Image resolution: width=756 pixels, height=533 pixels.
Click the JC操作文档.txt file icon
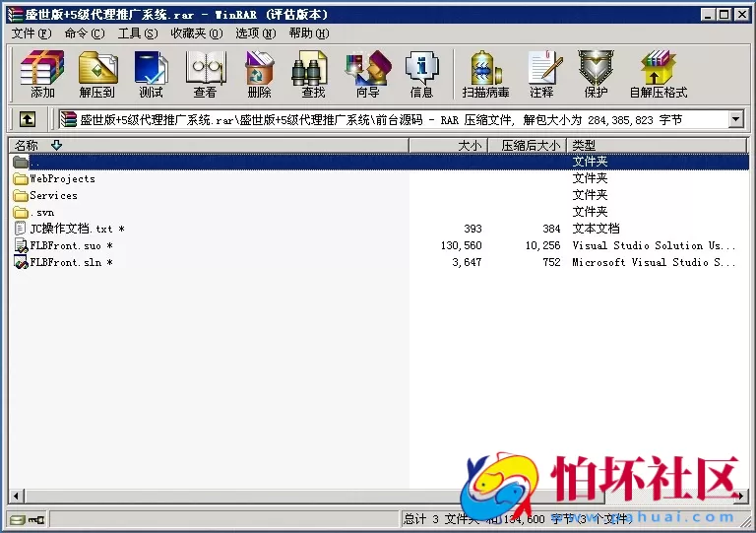click(x=21, y=229)
